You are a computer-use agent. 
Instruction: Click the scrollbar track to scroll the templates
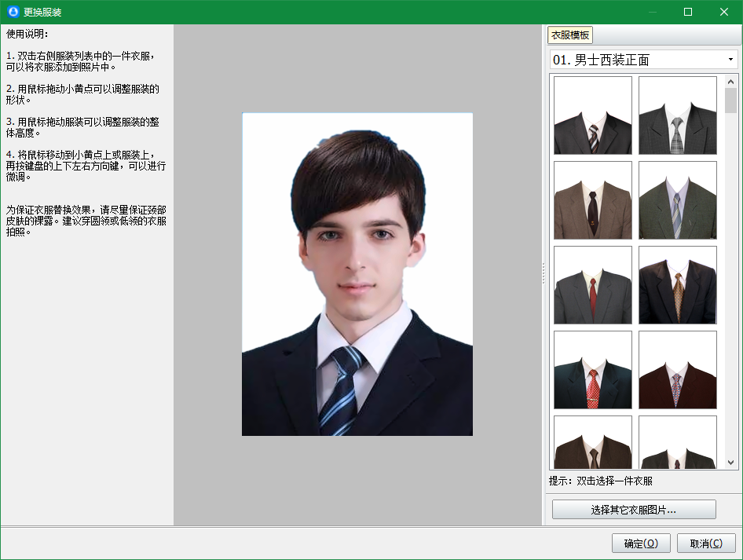pos(730,275)
